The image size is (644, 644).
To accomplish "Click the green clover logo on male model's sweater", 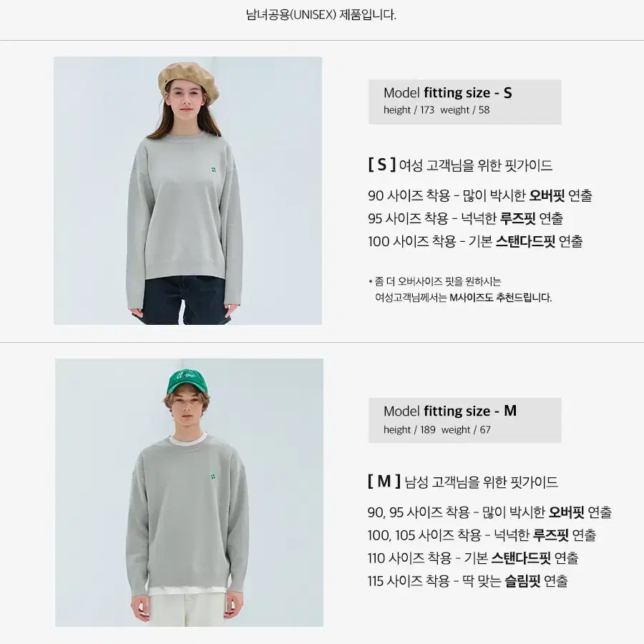I will 213,477.
